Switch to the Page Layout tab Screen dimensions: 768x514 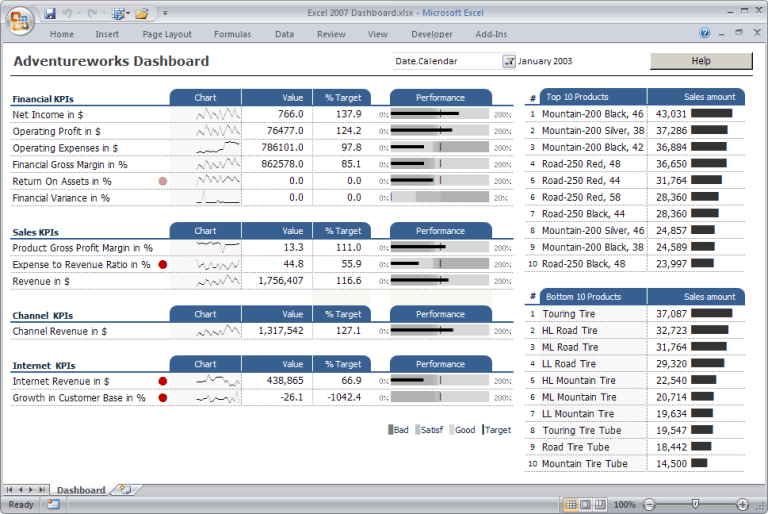167,34
